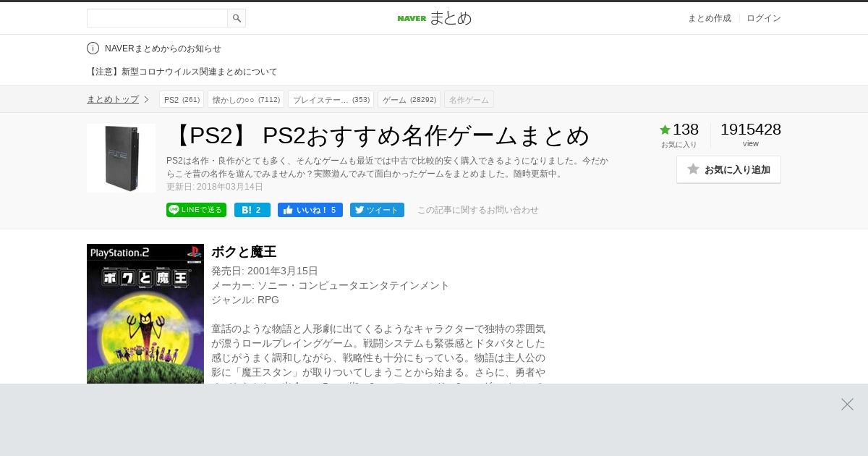Click the 発売日: 2001年3月15日 line
Viewport: 868px width, 456px height.
pyautogui.click(x=265, y=271)
